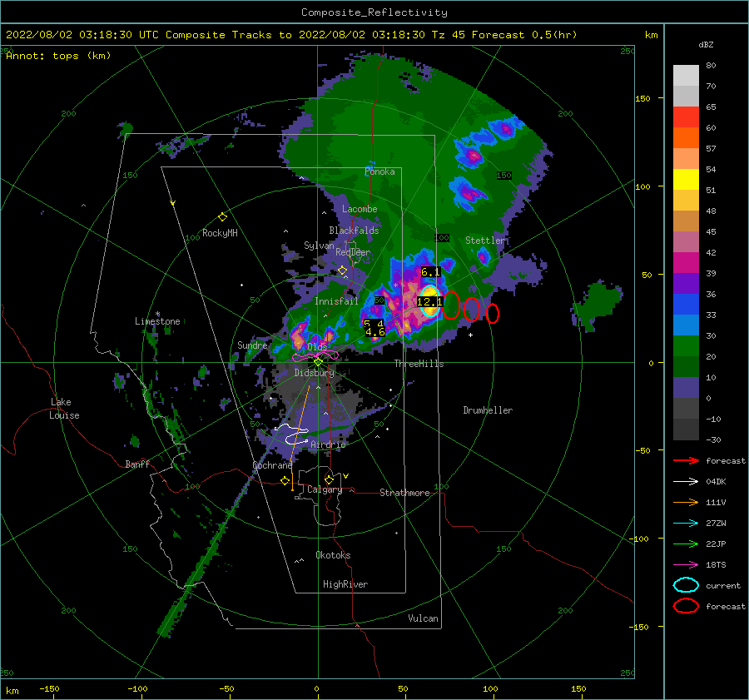Click the 27ZW legend label
This screenshot has width=749, height=700.
coord(716,524)
